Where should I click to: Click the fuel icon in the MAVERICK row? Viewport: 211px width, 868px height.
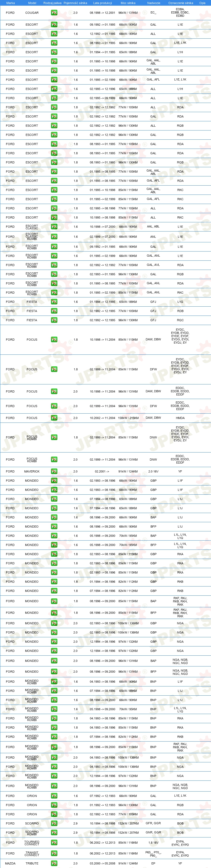(x=54, y=471)
